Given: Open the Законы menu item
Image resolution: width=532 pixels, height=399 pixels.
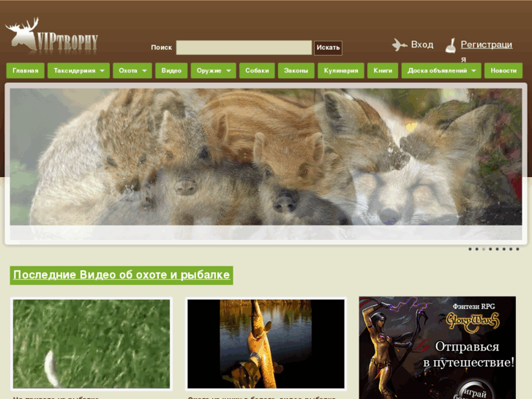Looking at the screenshot, I should click(x=296, y=70).
